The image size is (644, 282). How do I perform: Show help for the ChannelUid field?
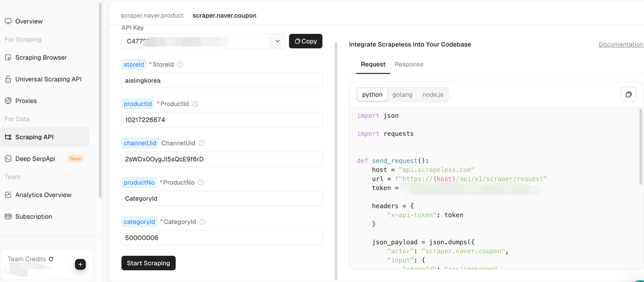(202, 143)
